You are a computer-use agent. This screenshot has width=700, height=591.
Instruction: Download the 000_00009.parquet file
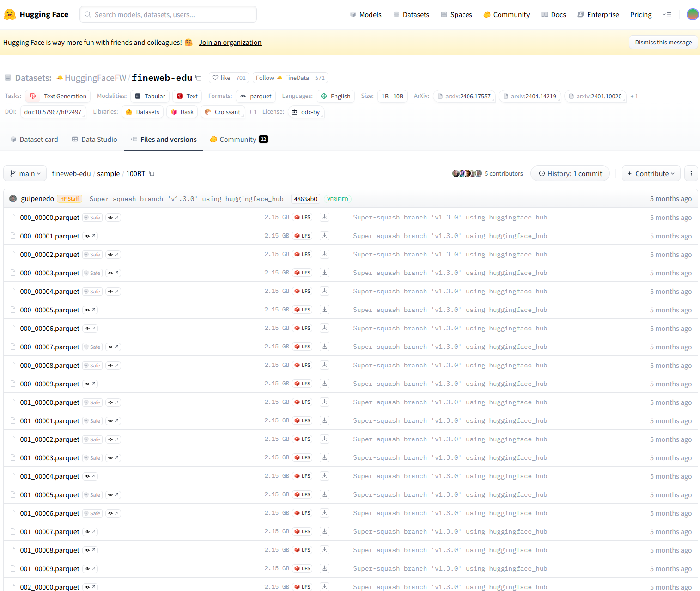point(325,384)
